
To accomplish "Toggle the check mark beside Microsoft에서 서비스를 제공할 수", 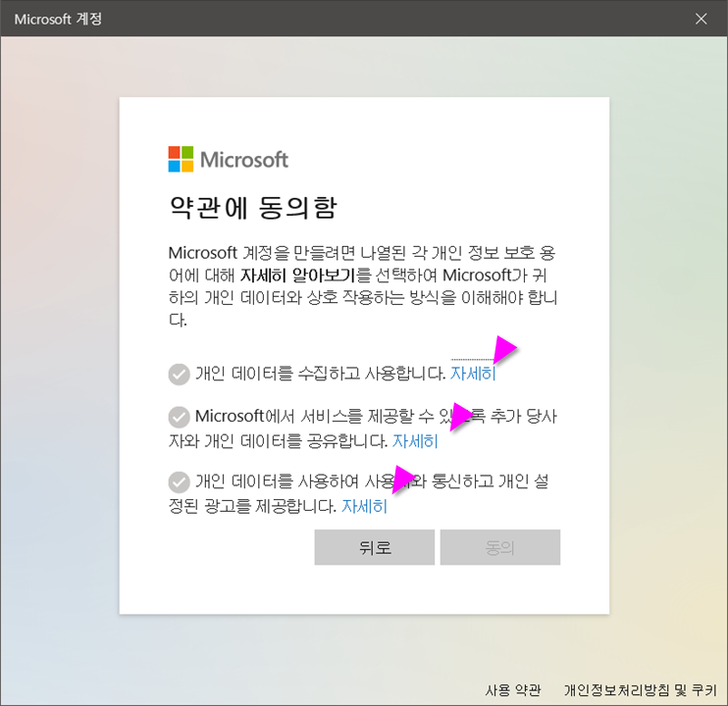I will (179, 417).
